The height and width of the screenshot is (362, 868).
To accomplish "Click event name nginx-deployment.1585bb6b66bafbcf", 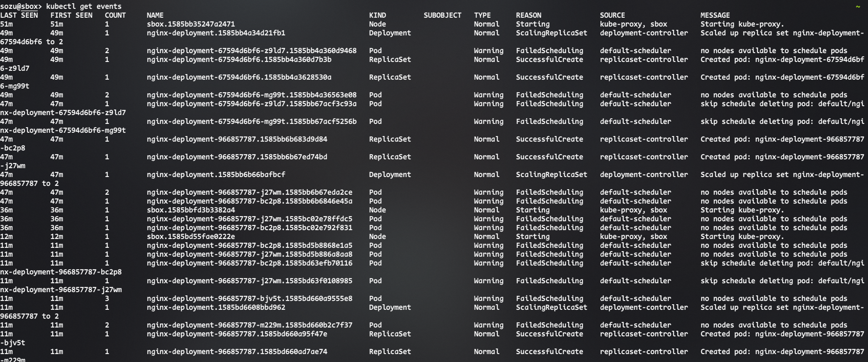I will pyautogui.click(x=216, y=175).
